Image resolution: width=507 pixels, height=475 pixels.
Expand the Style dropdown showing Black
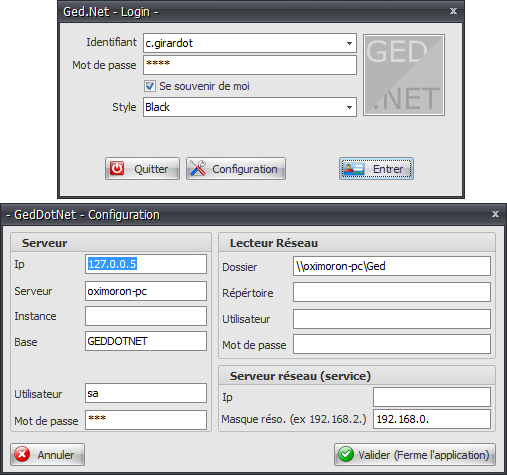pyautogui.click(x=349, y=107)
